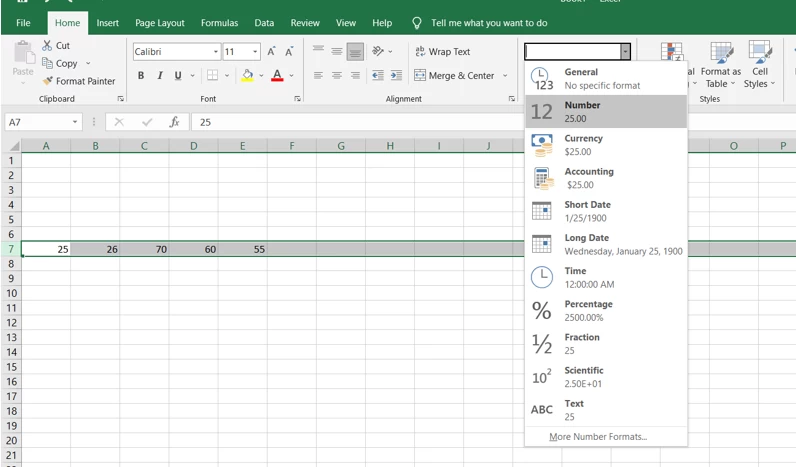Screen dimensions: 796x467
Task: Choose the Number format 25.00
Action: click(606, 112)
